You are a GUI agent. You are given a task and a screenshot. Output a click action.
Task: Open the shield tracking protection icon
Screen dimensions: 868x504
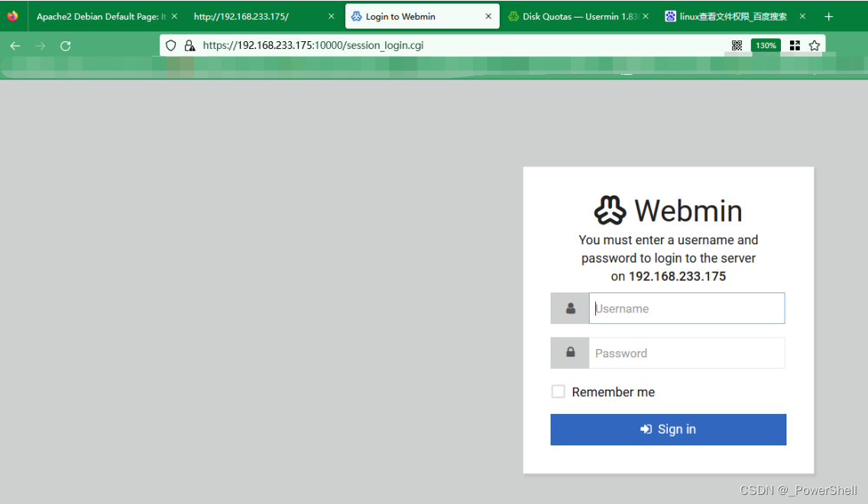(171, 45)
